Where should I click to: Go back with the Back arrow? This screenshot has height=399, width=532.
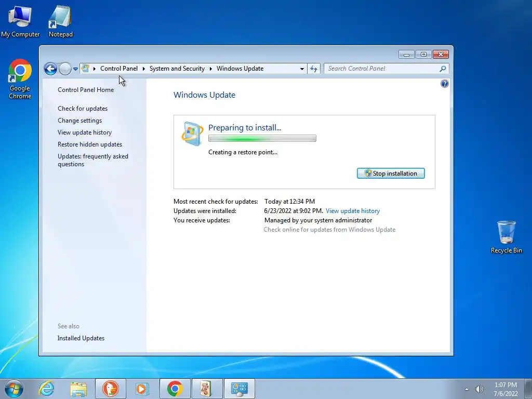[x=50, y=69]
